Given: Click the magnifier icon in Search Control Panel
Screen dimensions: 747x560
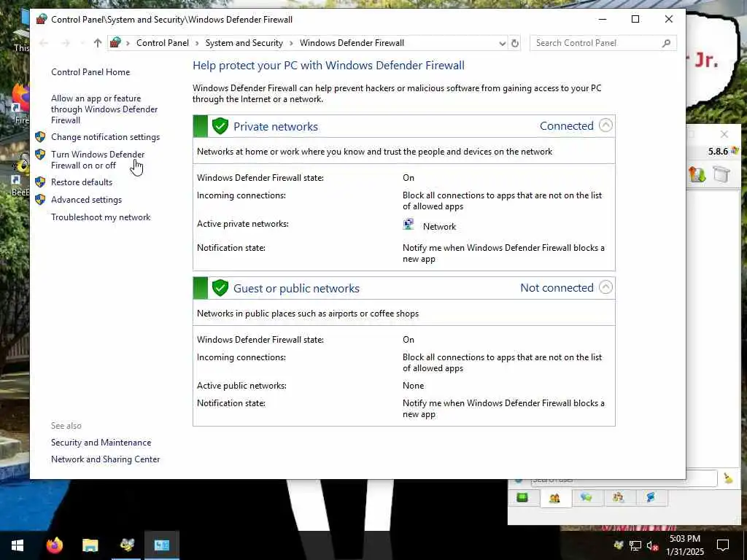Looking at the screenshot, I should (x=667, y=43).
